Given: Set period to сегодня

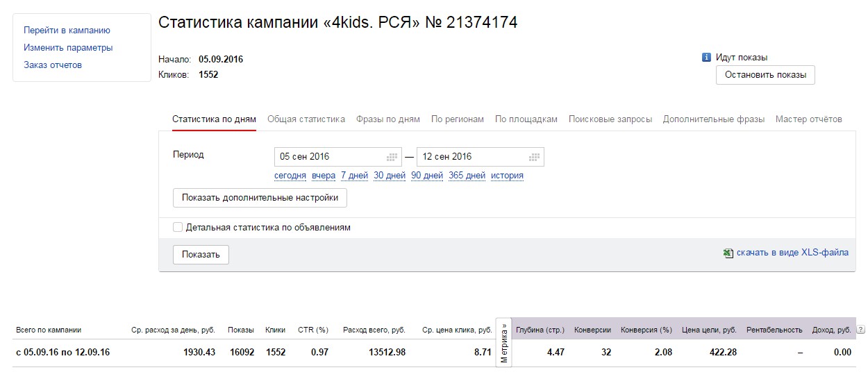Looking at the screenshot, I should click(290, 176).
